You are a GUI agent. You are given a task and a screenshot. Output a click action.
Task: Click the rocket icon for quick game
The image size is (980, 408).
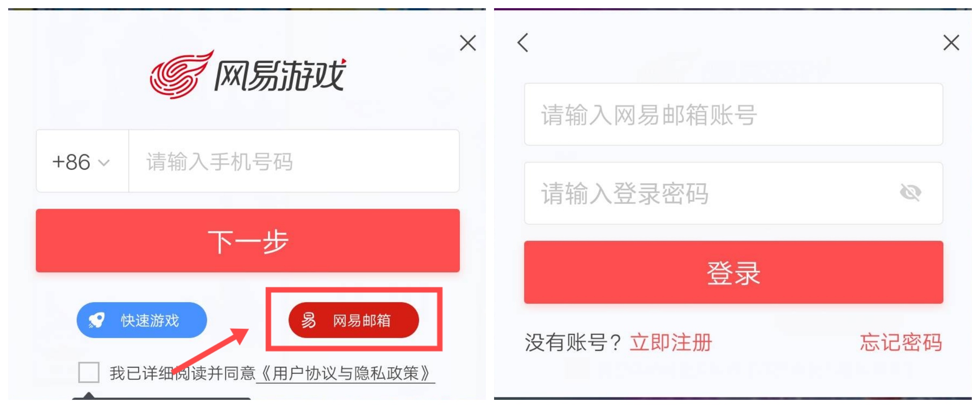(97, 320)
